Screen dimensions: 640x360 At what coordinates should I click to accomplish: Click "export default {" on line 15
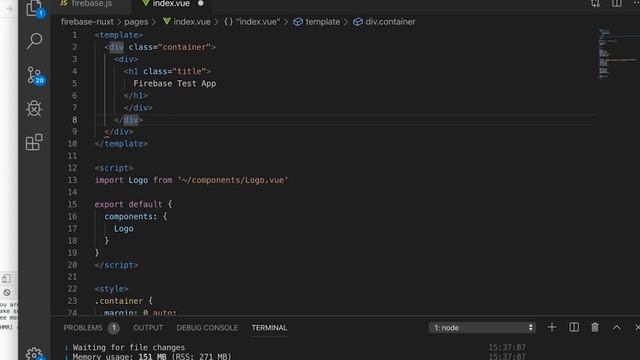(x=133, y=204)
